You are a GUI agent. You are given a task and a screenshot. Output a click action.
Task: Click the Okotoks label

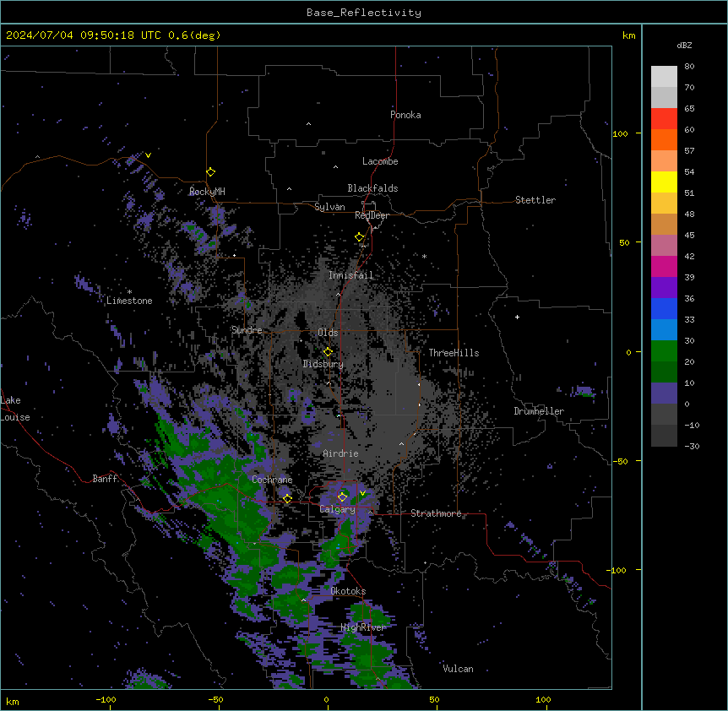pos(348,591)
